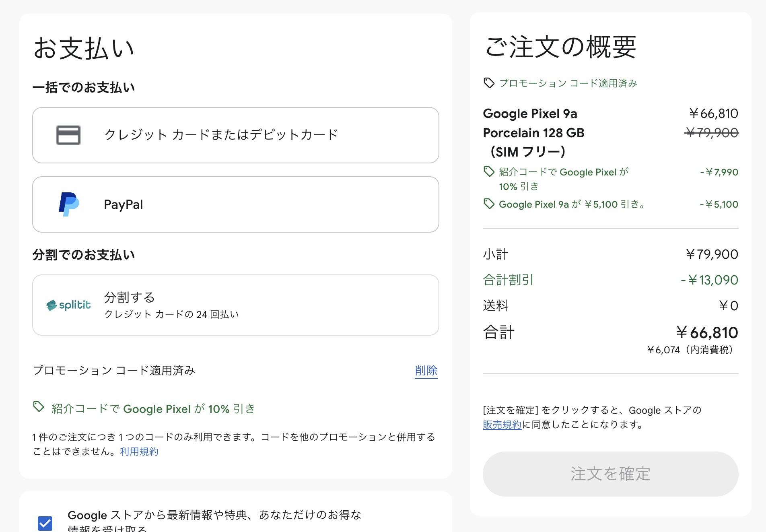Click the PayPal logo icon
The width and height of the screenshot is (766, 532).
[x=69, y=204]
